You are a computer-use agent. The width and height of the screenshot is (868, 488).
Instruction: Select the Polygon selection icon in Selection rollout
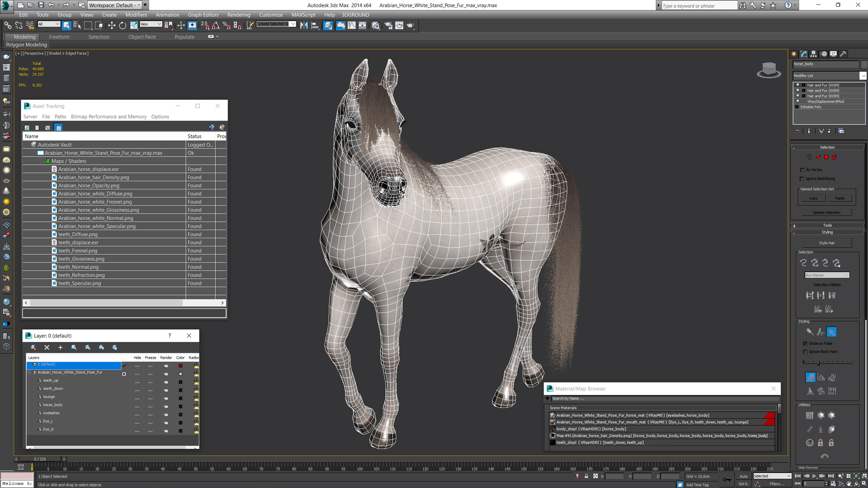tap(826, 157)
